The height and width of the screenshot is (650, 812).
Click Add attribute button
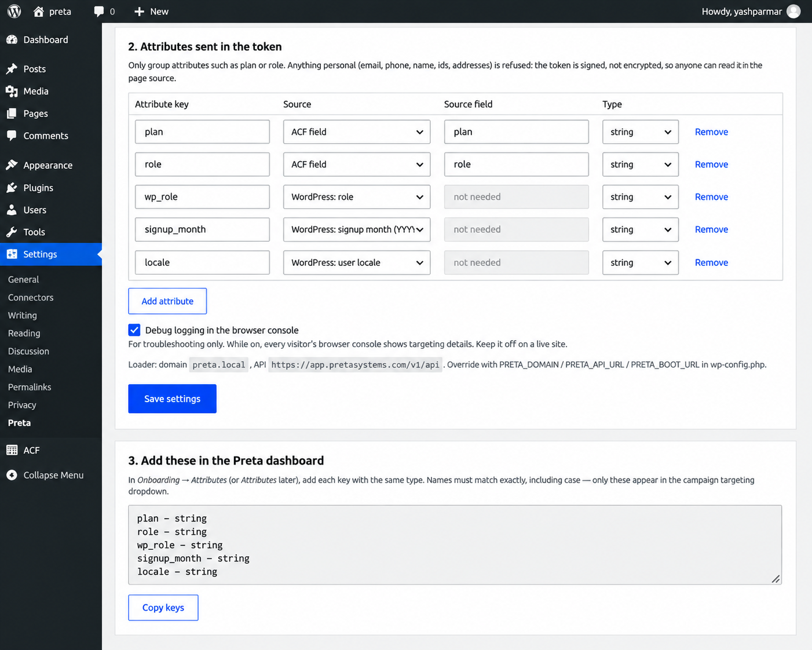point(167,301)
